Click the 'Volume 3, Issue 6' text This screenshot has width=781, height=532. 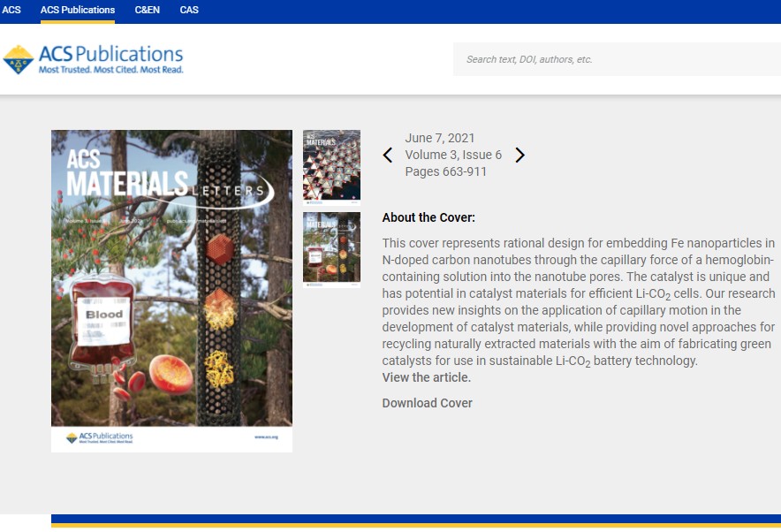coord(453,155)
